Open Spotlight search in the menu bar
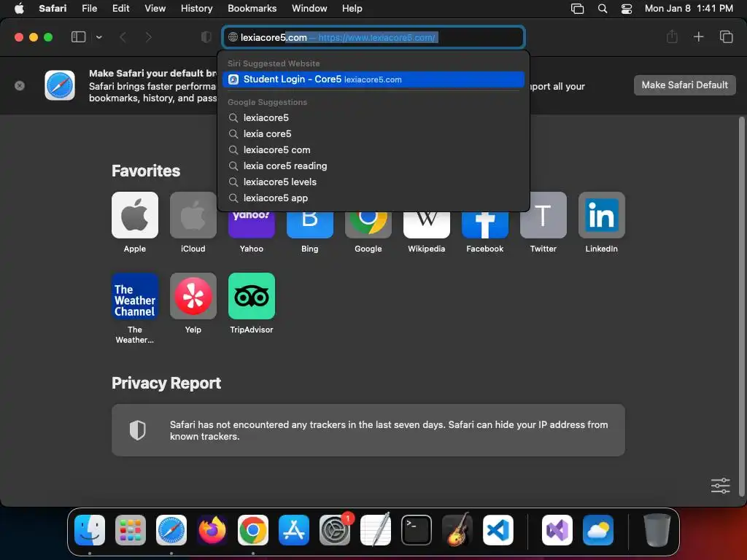Image resolution: width=747 pixels, height=560 pixels. click(603, 8)
